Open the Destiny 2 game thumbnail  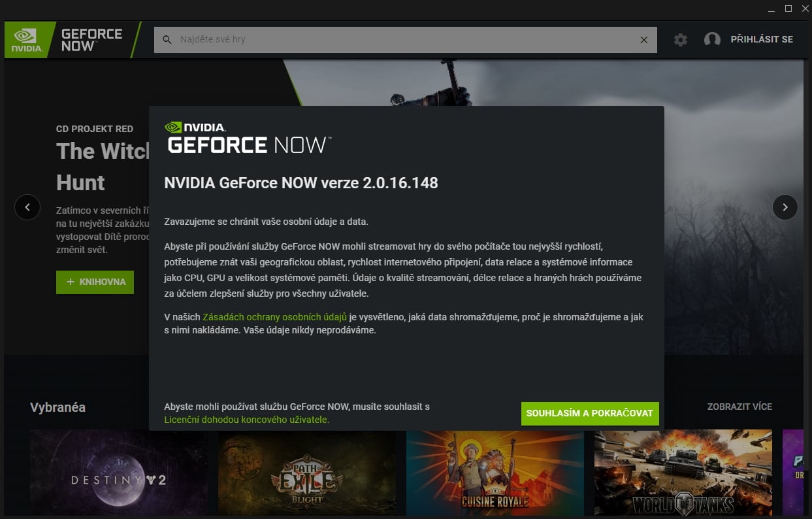click(118, 472)
